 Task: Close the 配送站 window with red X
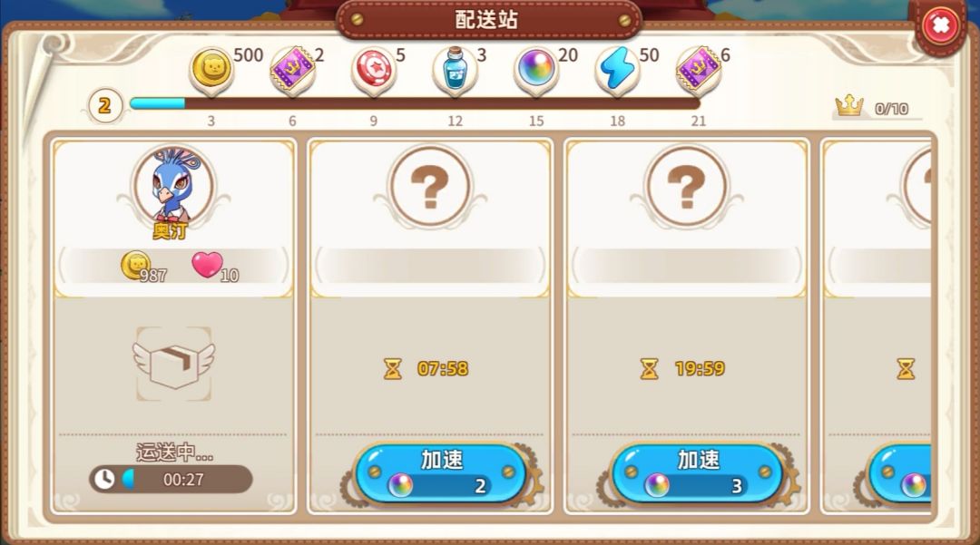pyautogui.click(x=940, y=25)
